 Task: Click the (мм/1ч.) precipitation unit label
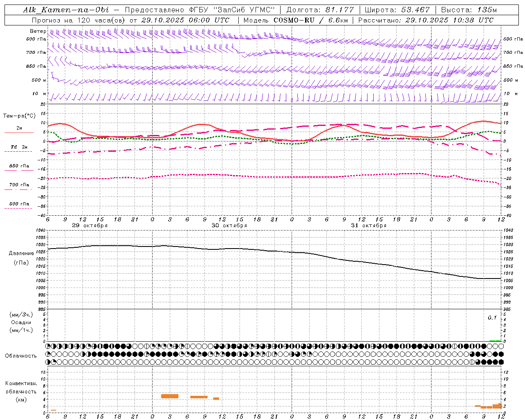tap(21, 330)
